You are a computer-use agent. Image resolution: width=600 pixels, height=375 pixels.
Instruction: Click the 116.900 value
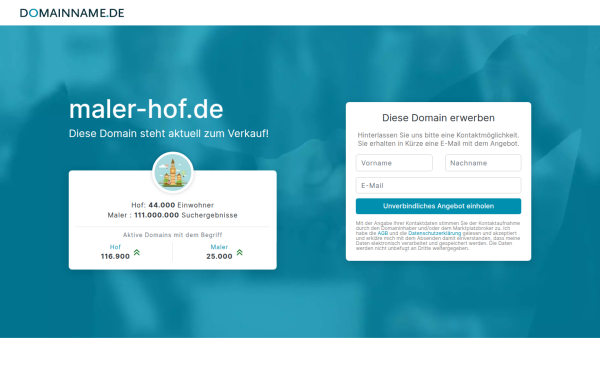coord(115,256)
